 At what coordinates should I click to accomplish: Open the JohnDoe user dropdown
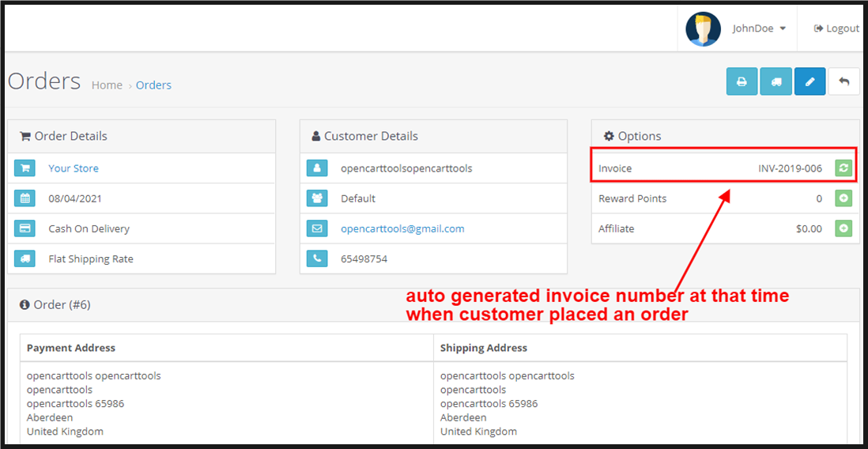(x=759, y=28)
